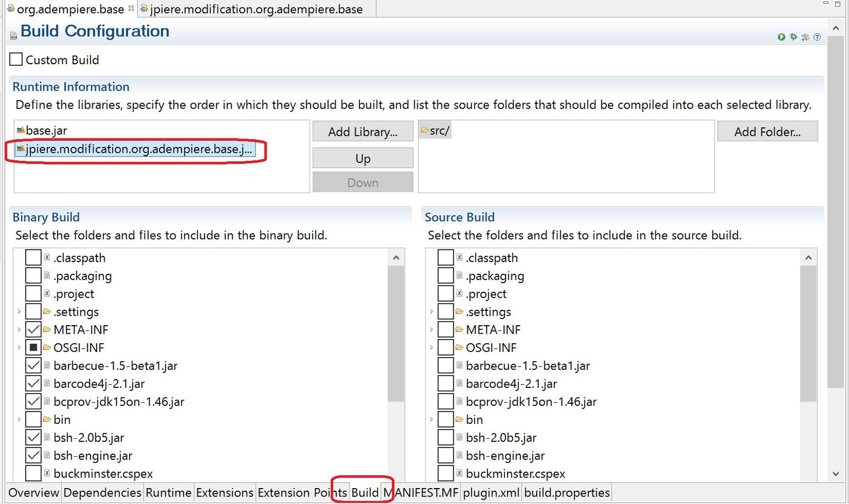Uncheck META-INF in the Binary Build list
Image resolution: width=849 pixels, height=504 pixels.
pos(33,329)
